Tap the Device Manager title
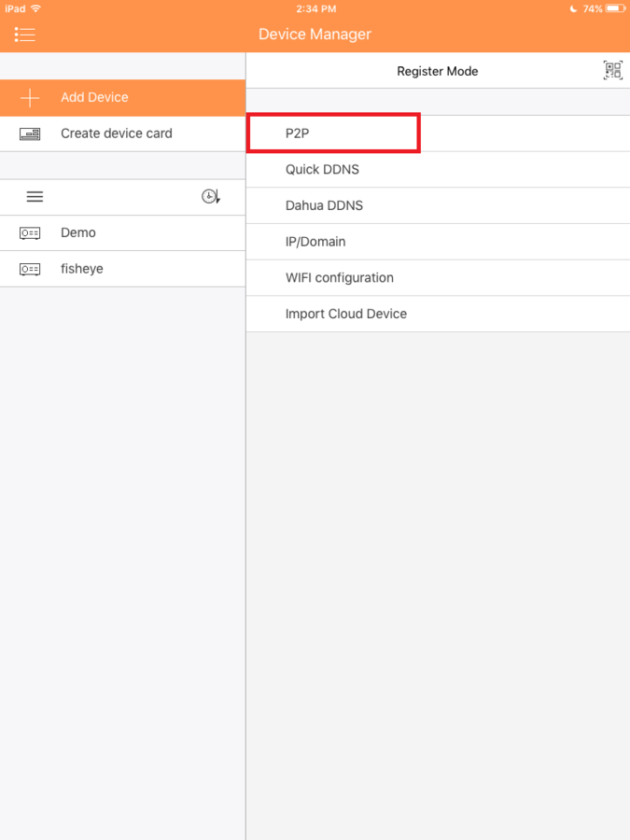 coord(315,35)
